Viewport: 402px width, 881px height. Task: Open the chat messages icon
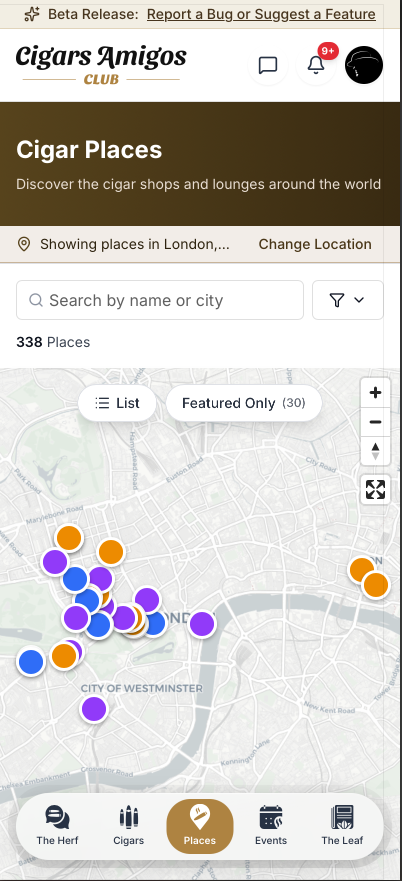(x=268, y=65)
